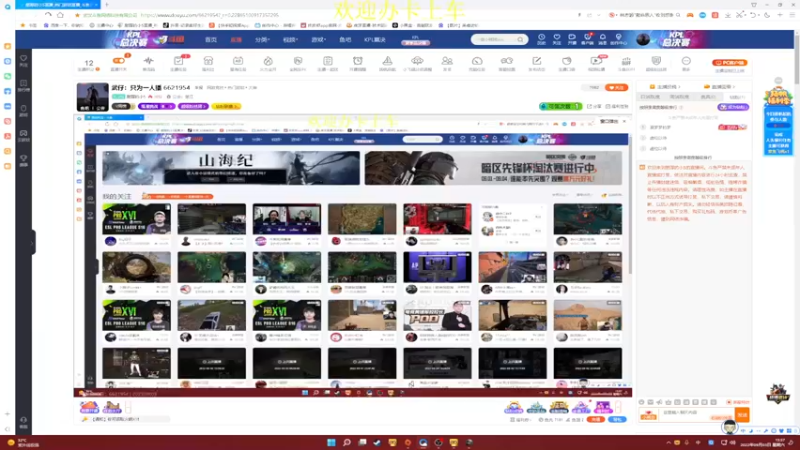
Task: Open the alarm clock reminder icon
Action: coord(358,63)
